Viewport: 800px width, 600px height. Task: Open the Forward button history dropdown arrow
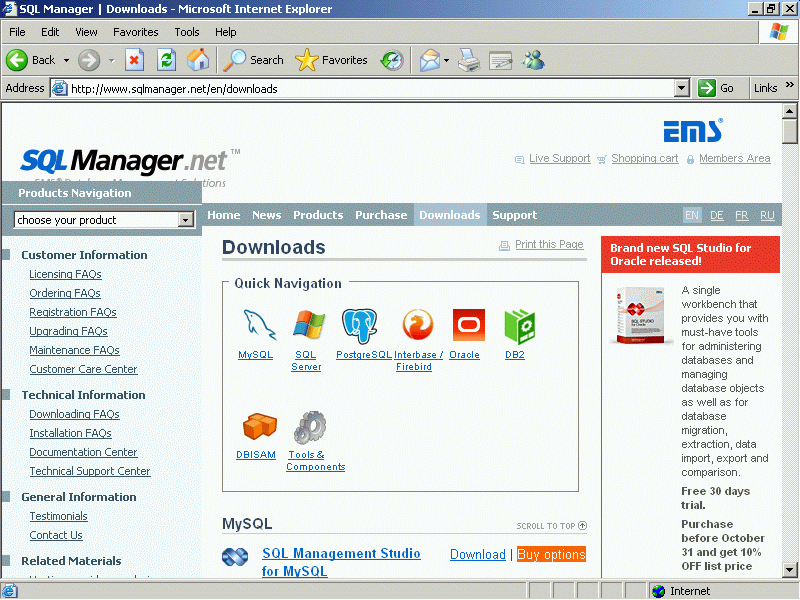(x=112, y=60)
